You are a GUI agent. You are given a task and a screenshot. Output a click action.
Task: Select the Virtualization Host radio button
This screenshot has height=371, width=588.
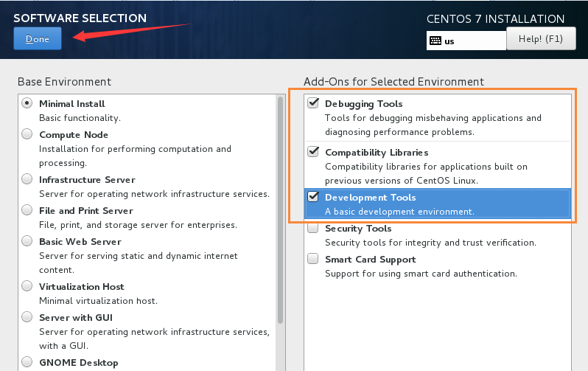[27, 285]
